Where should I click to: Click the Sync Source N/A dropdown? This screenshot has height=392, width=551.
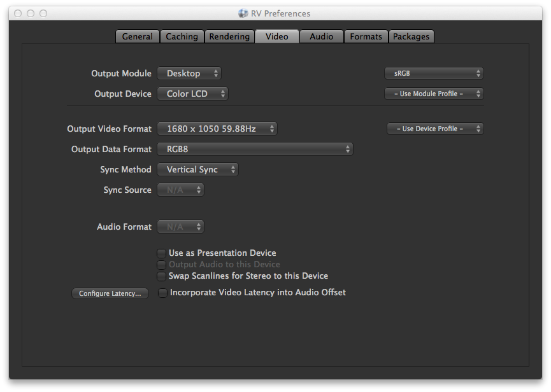tap(181, 190)
